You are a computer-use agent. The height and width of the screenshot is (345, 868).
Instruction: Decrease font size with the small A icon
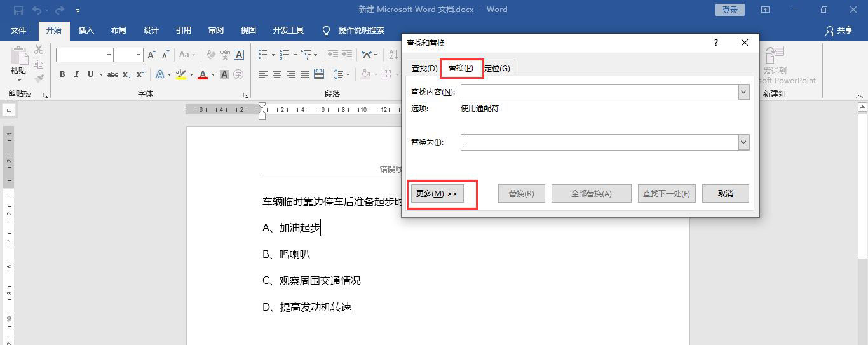point(165,55)
